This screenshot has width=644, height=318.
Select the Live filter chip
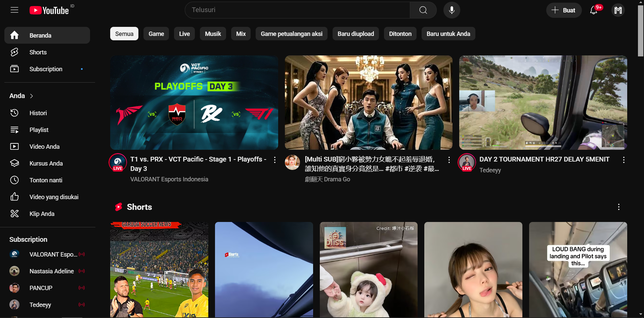[184, 34]
